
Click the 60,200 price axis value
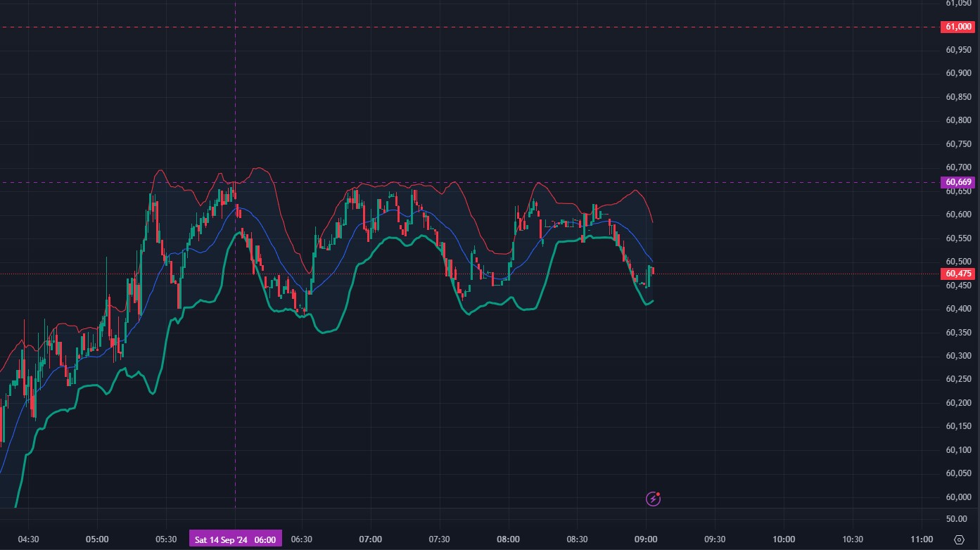tap(958, 403)
